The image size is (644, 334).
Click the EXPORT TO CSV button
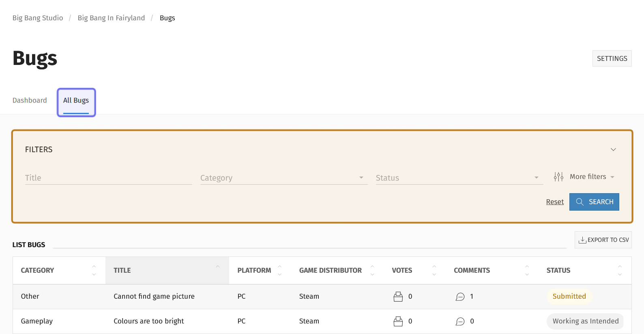click(603, 240)
